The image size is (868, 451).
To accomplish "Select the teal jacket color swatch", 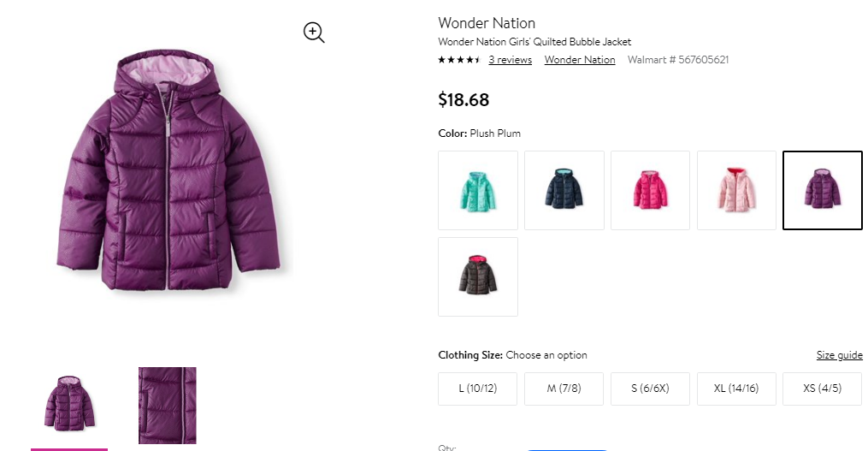I will 478,190.
